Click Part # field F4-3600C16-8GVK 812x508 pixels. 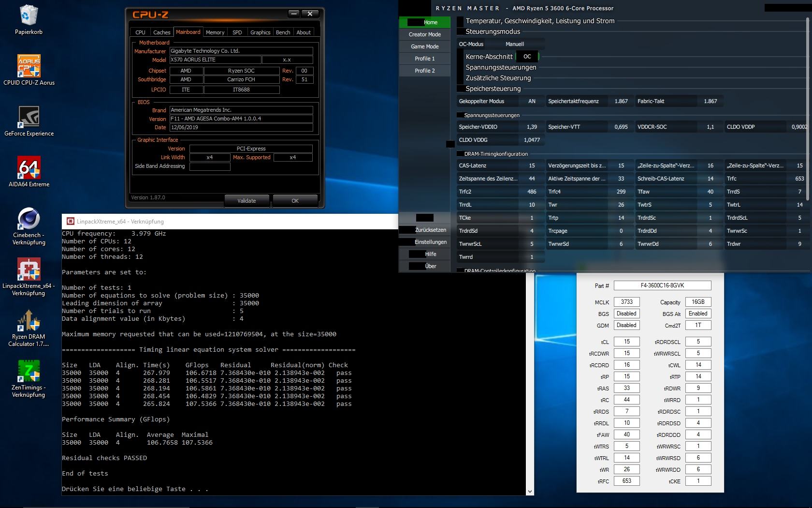[663, 285]
